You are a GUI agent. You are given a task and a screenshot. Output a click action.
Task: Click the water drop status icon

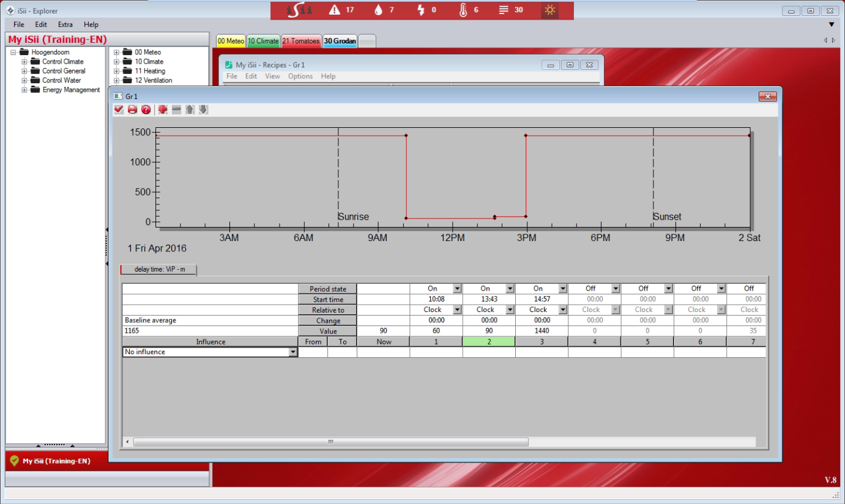point(378,10)
